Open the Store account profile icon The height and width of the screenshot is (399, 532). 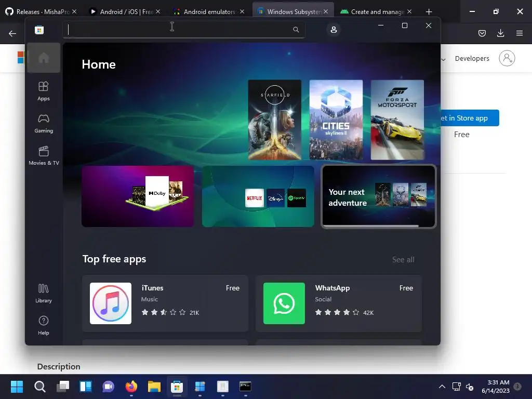(334, 30)
